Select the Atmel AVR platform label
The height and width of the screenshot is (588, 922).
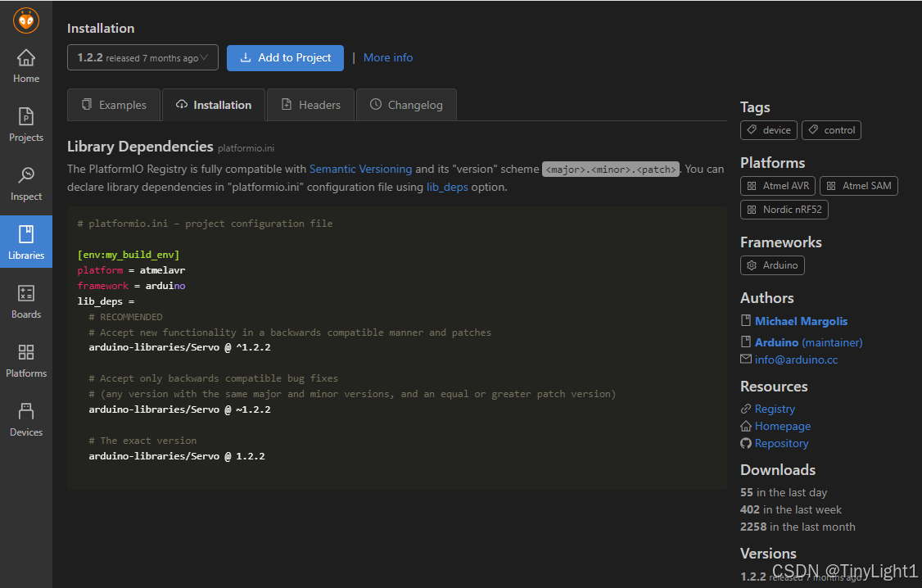[777, 186]
